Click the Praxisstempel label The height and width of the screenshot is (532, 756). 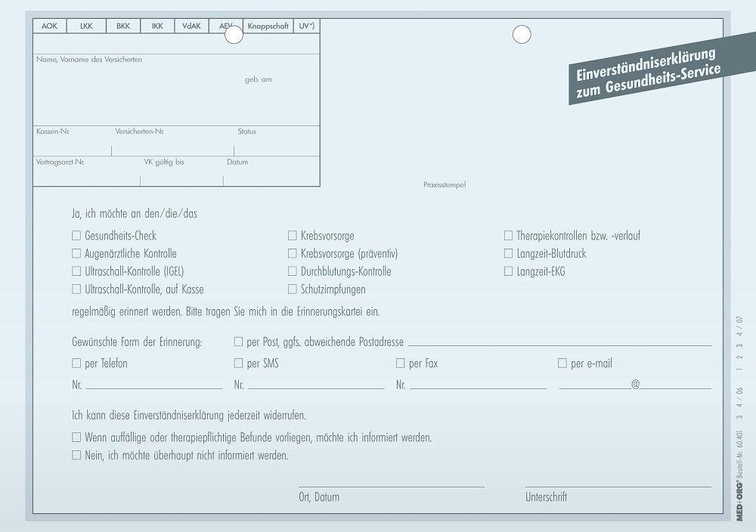click(445, 184)
